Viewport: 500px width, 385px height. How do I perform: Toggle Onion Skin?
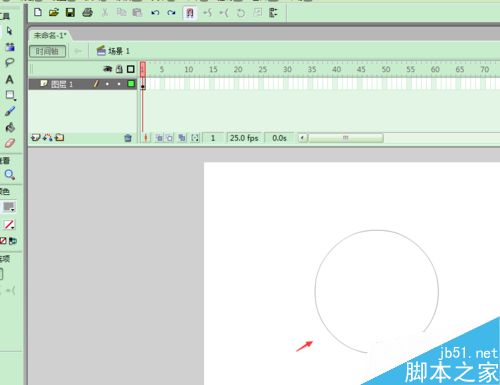[159, 138]
